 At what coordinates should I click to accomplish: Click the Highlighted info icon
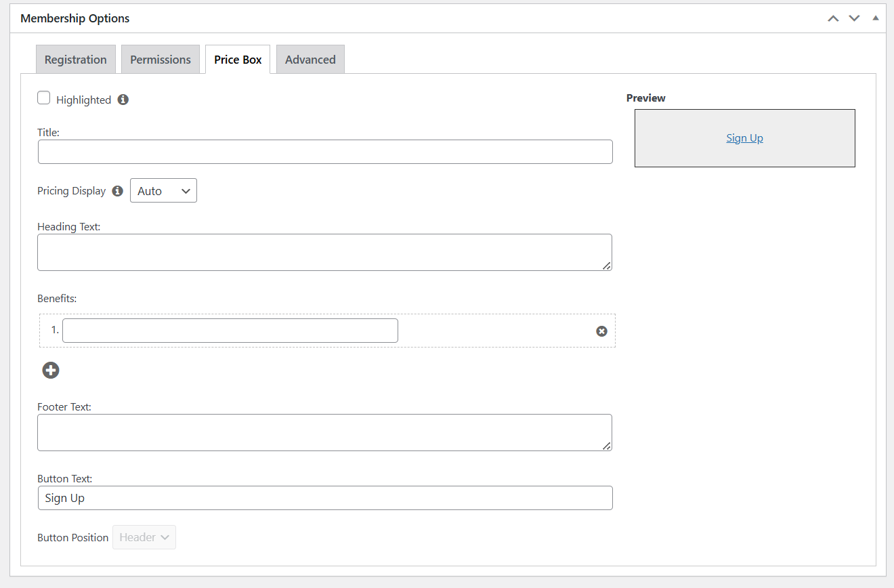click(123, 100)
